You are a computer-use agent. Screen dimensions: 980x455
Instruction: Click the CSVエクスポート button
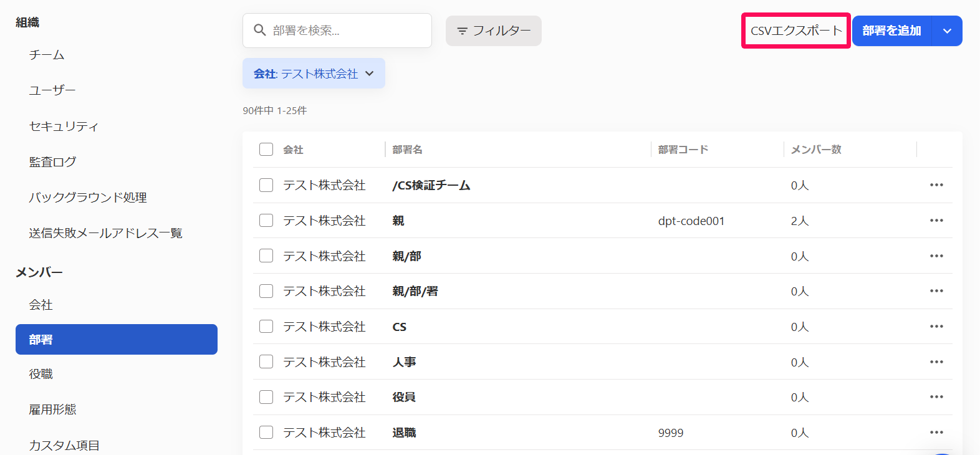796,31
